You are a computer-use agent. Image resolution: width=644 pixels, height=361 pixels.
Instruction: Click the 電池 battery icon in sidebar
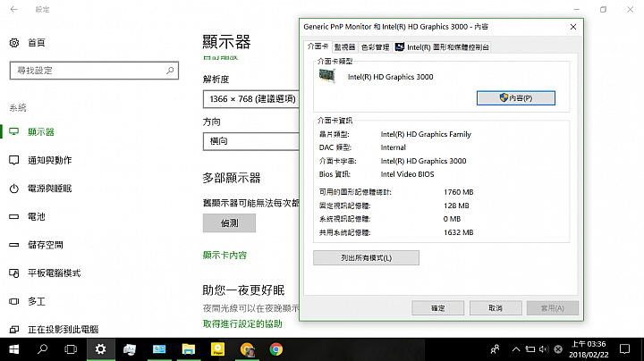(14, 216)
